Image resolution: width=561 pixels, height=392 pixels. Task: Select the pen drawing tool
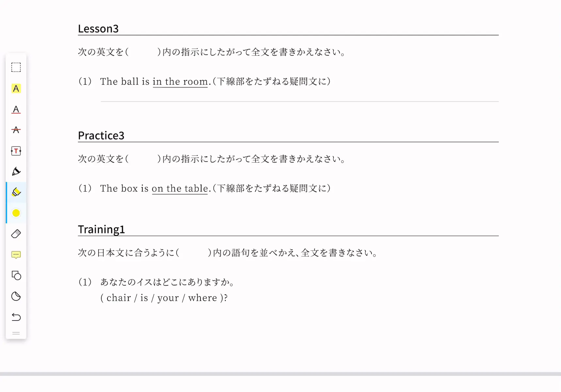coord(16,171)
